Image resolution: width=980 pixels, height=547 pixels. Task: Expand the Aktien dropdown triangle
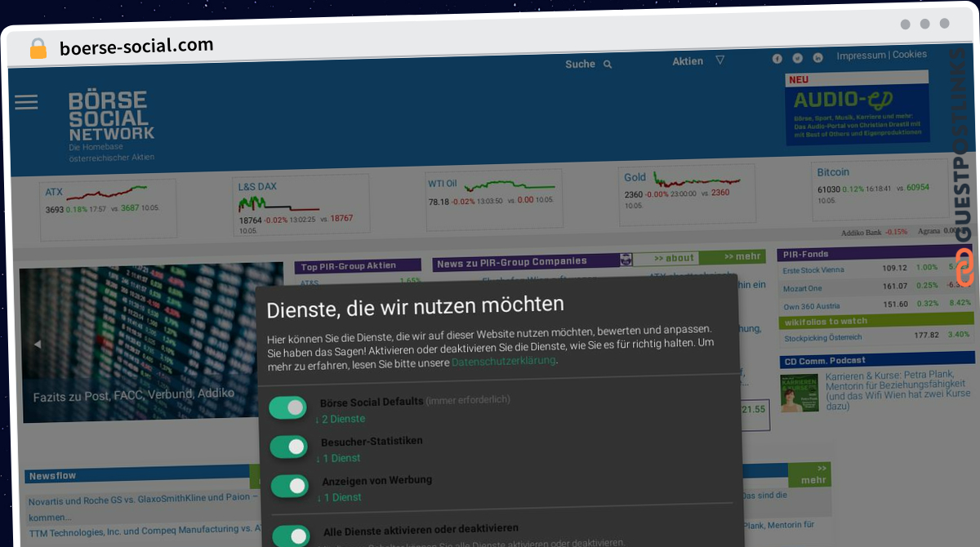click(x=719, y=60)
